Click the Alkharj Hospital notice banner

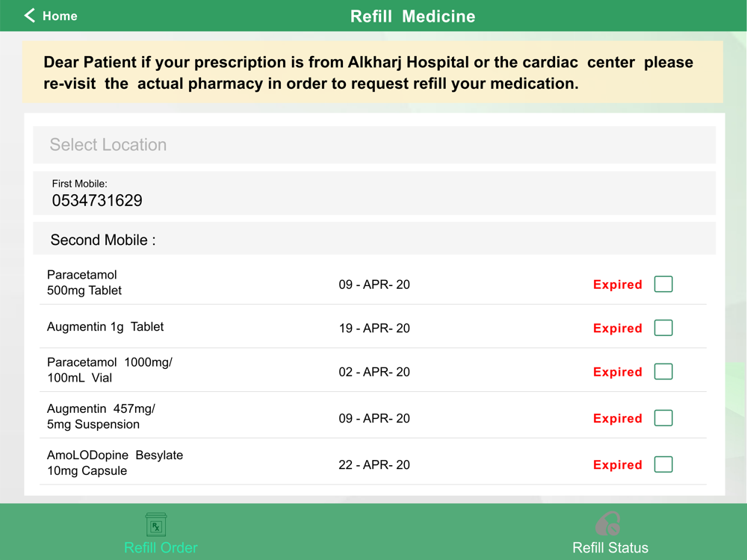coord(372,72)
